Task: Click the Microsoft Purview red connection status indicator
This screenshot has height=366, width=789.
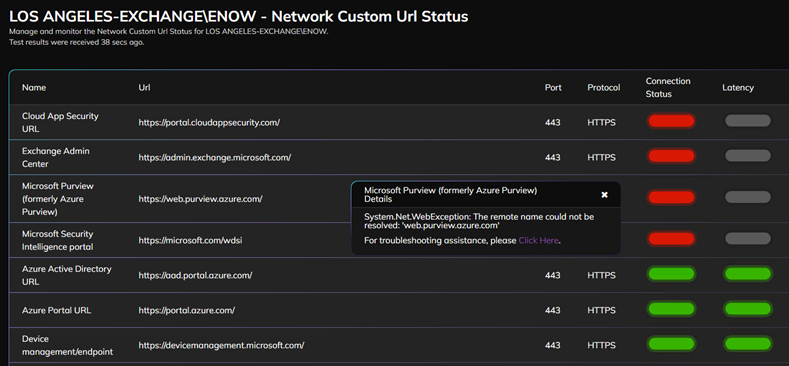Action: tap(671, 197)
